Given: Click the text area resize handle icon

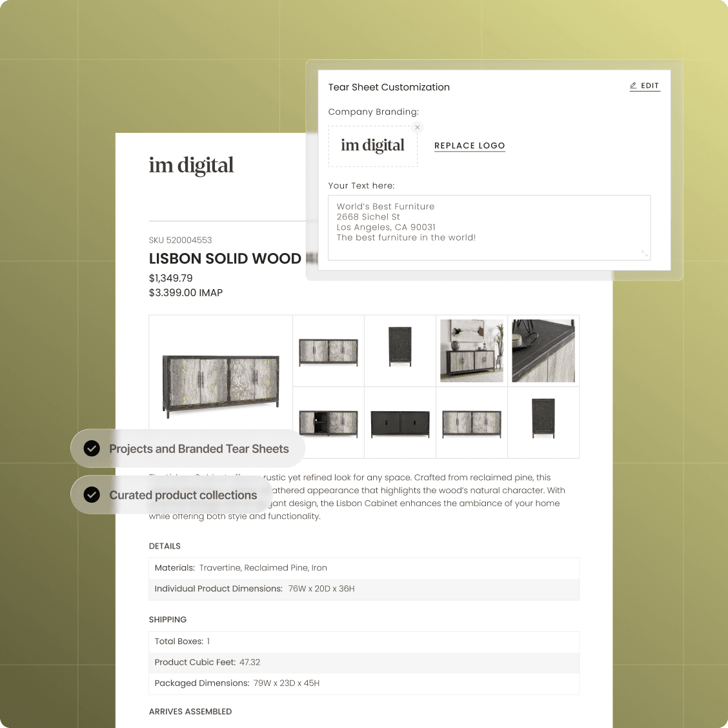Looking at the screenshot, I should tap(644, 254).
